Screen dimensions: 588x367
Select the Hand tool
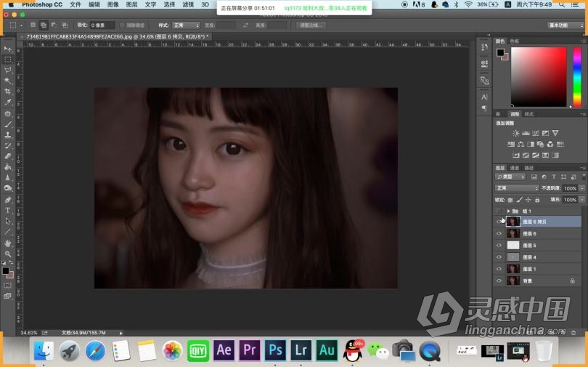pos(7,243)
